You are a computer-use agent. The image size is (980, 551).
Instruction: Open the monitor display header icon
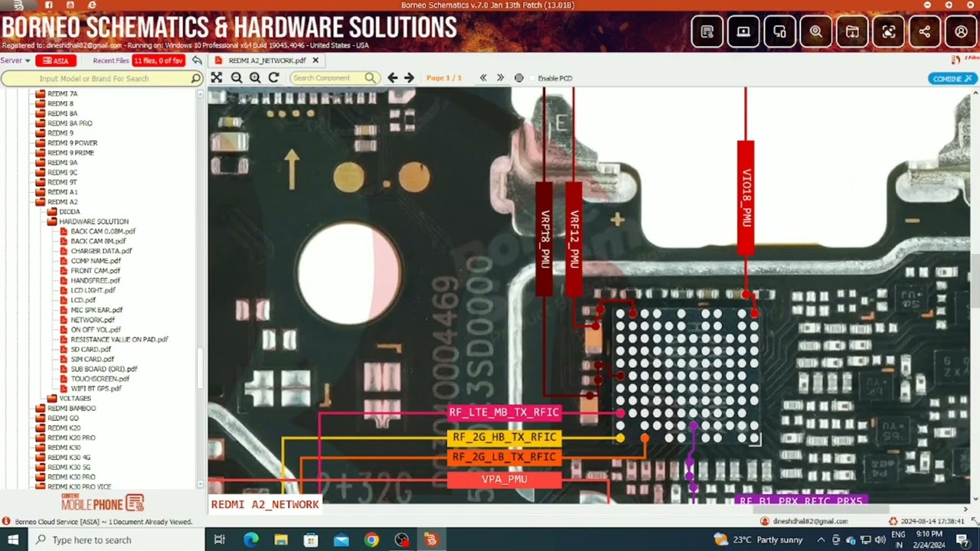coord(743,31)
